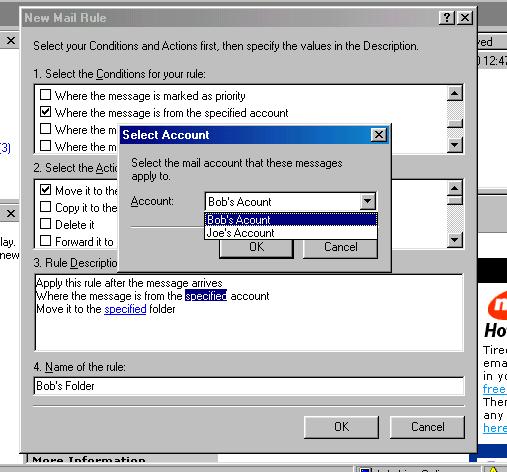This screenshot has width=507, height=472.
Task: Toggle the 'Delete it' action checkbox
Action: [x=45, y=224]
